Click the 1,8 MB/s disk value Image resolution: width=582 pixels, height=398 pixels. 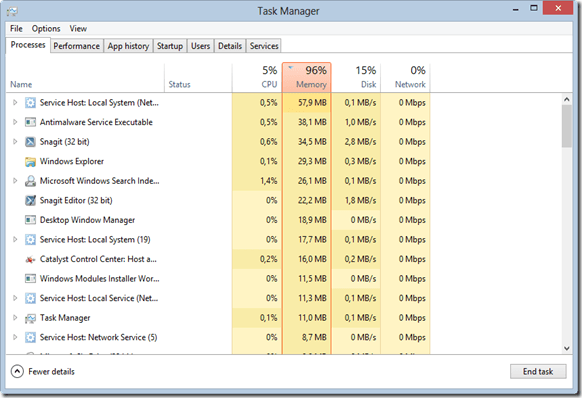pyautogui.click(x=360, y=200)
